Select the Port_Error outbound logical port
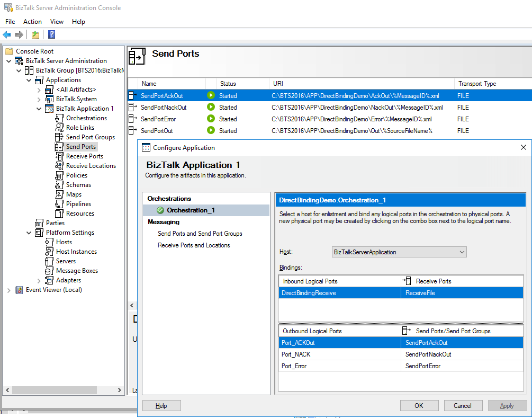The width and height of the screenshot is (532, 418). click(x=340, y=366)
